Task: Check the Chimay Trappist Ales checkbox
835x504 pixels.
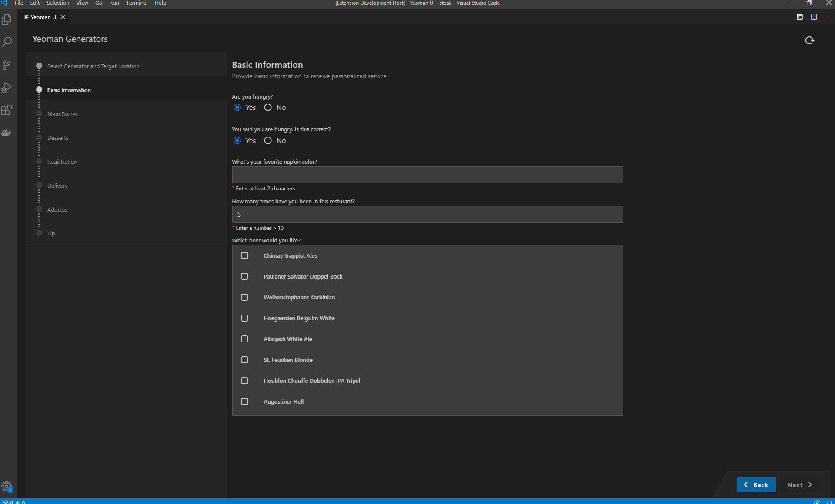Action: click(245, 255)
